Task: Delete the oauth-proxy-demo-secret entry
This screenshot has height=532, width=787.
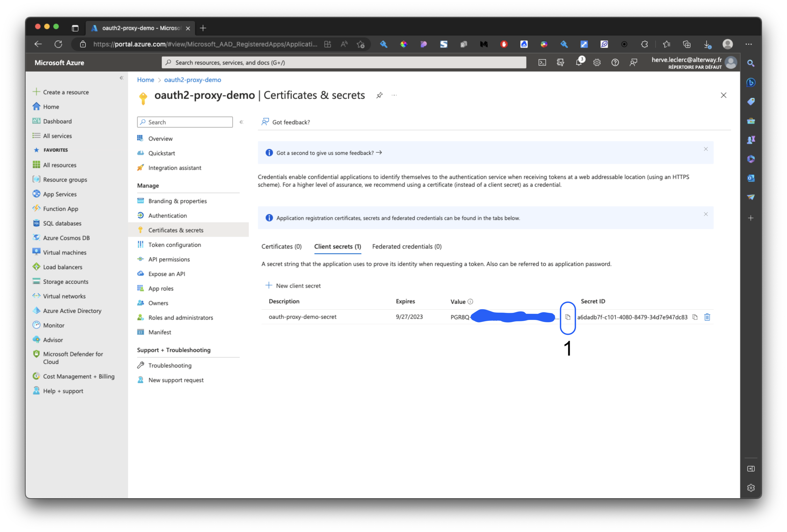Action: click(x=707, y=317)
